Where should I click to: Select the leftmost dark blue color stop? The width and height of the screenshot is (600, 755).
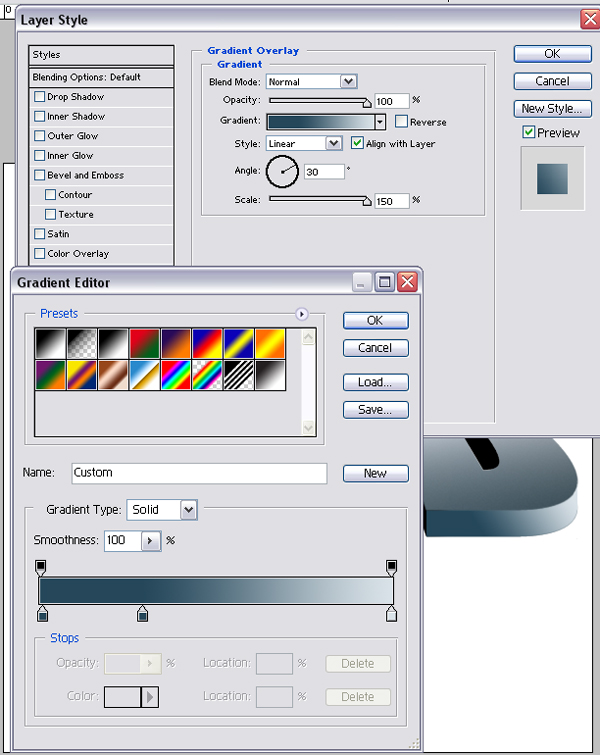pos(42,614)
